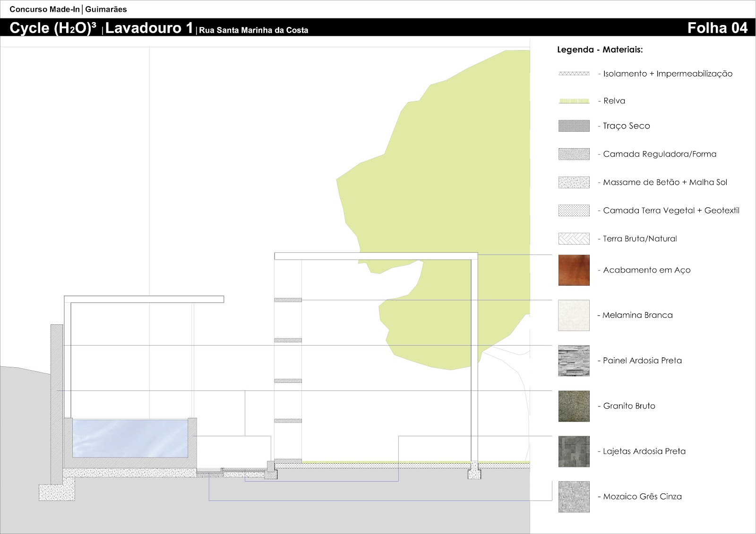Click the "Isolamento + Impermeabilização" legend label

pos(668,74)
